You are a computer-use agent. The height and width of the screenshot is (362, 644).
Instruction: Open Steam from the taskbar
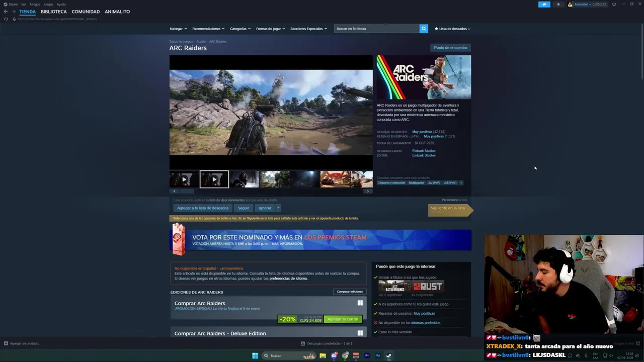388,355
